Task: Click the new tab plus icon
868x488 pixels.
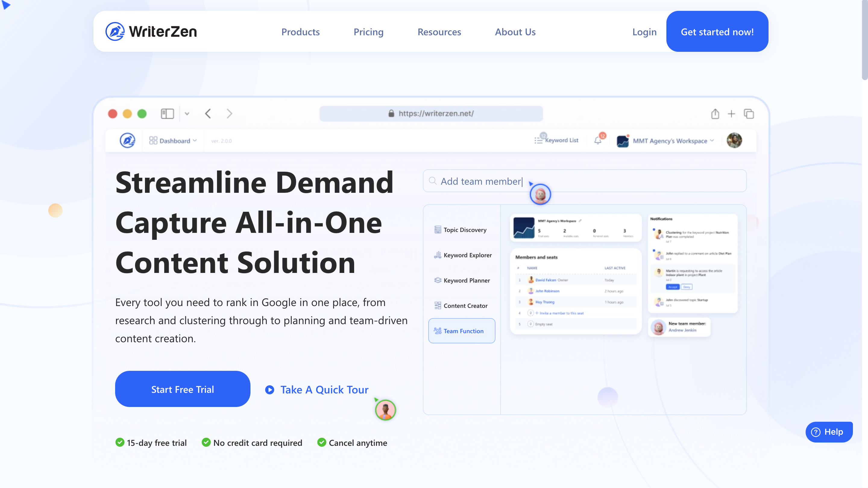Action: (731, 114)
